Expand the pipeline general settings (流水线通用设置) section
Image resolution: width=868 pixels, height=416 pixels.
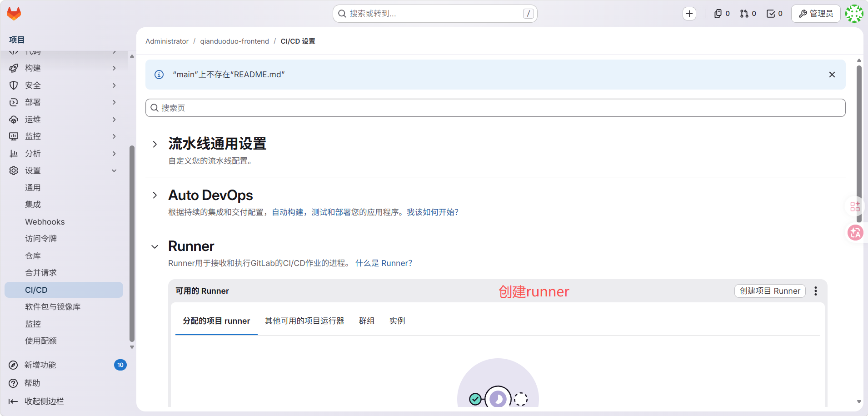[155, 144]
